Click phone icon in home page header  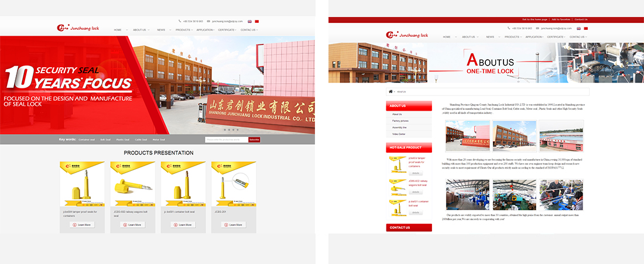180,21
